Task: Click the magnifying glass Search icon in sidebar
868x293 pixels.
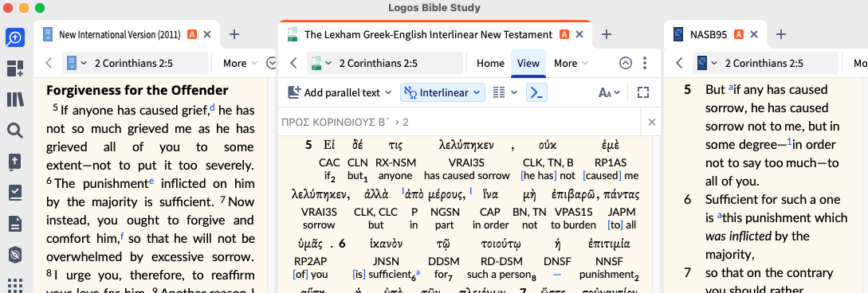Action: (x=15, y=131)
